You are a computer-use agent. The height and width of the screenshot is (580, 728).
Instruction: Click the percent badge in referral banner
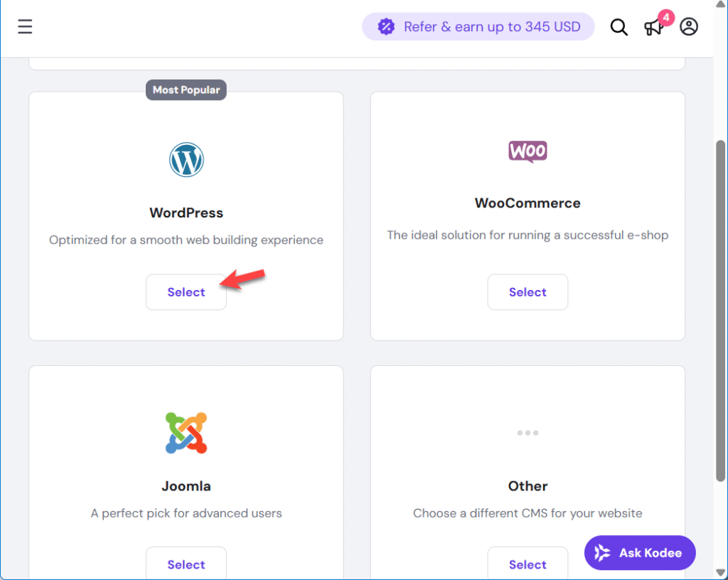tap(386, 27)
